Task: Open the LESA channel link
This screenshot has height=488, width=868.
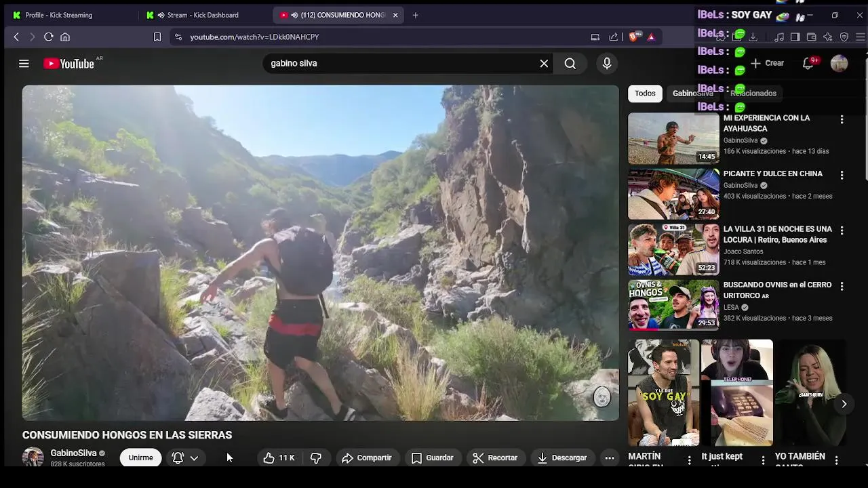Action: coord(731,307)
